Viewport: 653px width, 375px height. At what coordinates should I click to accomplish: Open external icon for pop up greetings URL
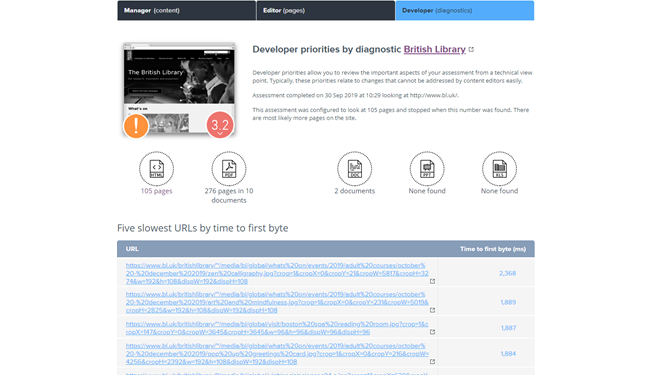[432, 361]
